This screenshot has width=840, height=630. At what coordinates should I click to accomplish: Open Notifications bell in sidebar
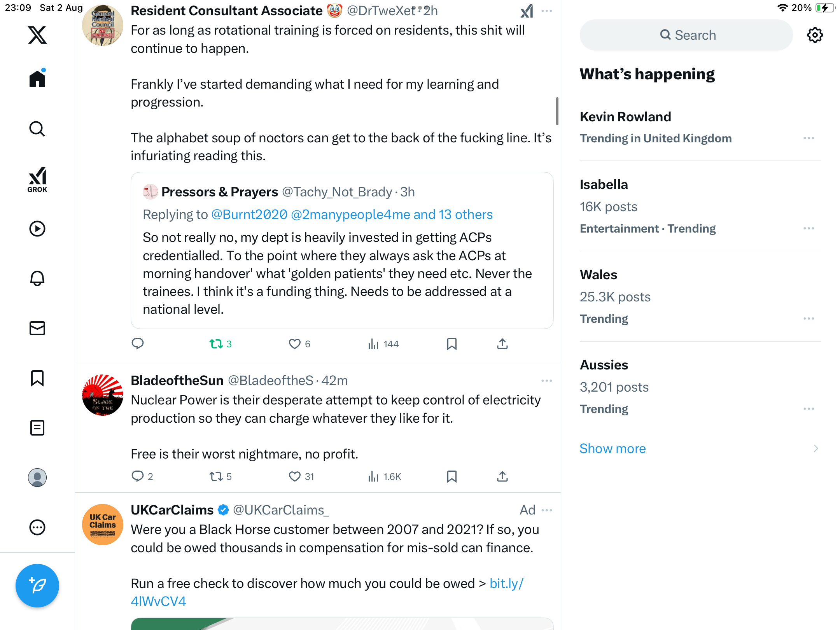(x=37, y=278)
